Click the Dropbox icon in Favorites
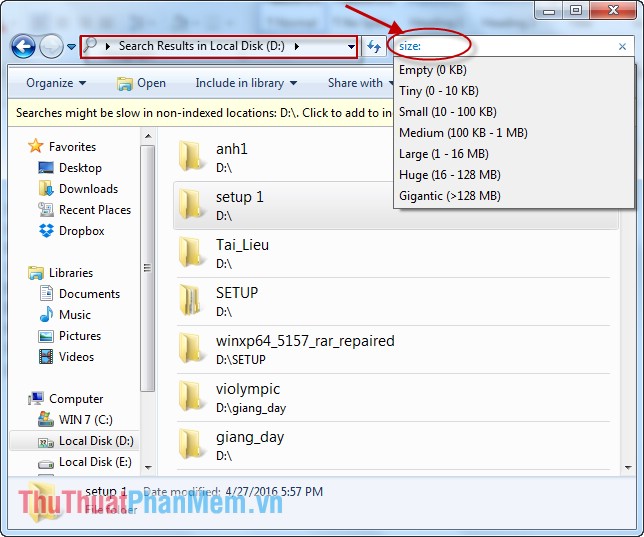The width and height of the screenshot is (644, 537). point(46,230)
